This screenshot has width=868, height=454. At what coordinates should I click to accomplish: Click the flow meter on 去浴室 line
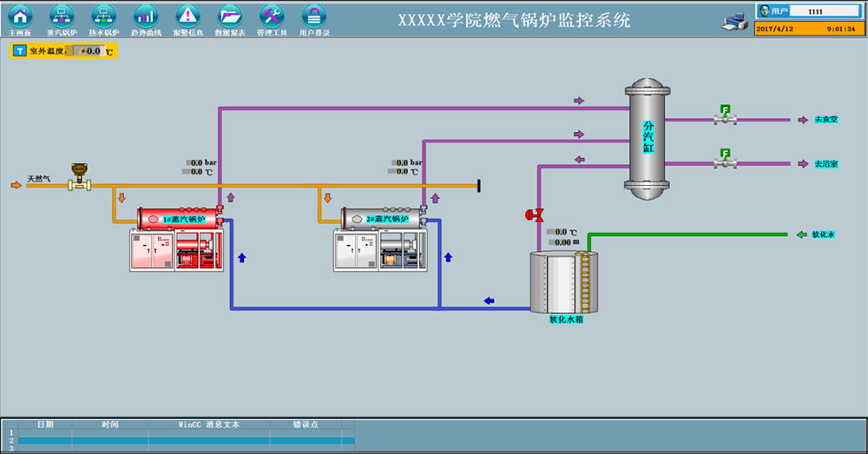coord(725,158)
